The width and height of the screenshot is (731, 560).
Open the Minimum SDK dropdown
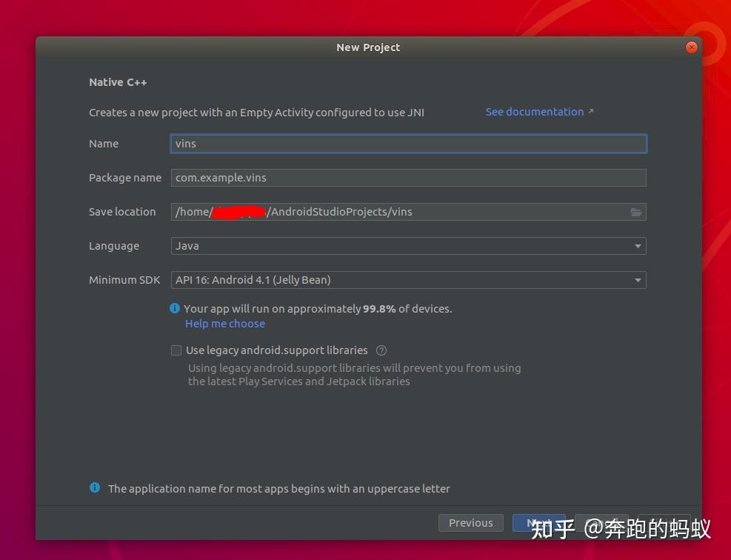(x=408, y=280)
